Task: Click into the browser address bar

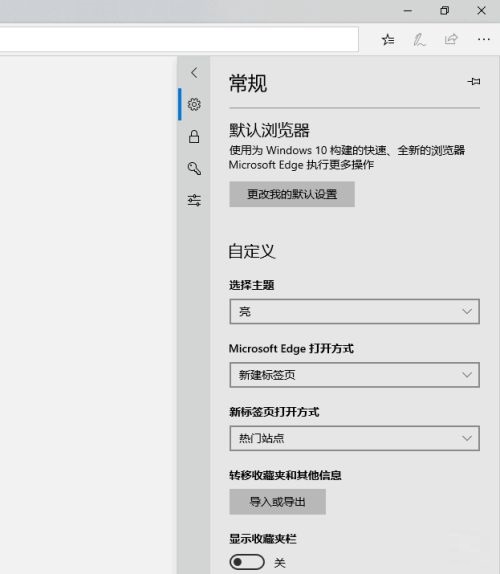Action: 179,39
